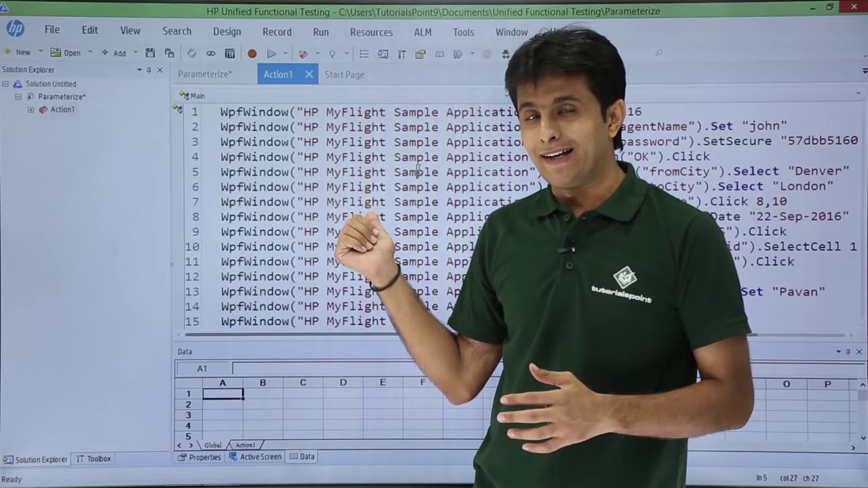Click the Open toolbar button
Viewport: 868px width, 488px height.
point(66,53)
